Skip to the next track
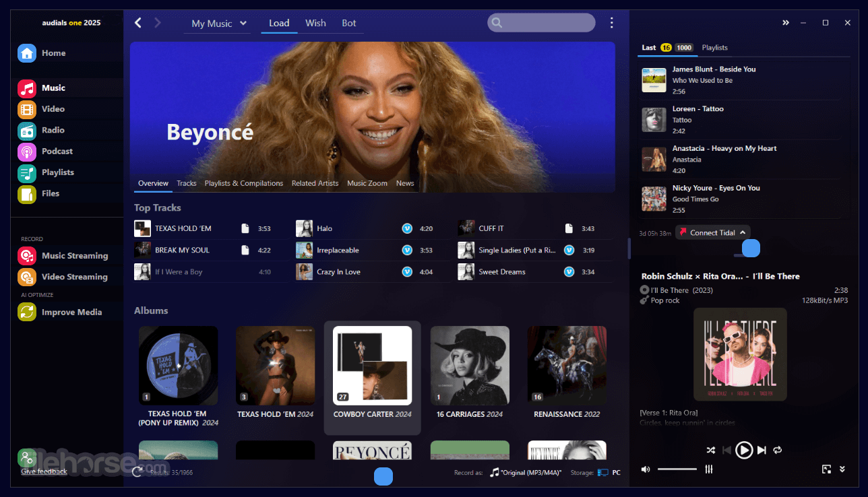 point(762,450)
